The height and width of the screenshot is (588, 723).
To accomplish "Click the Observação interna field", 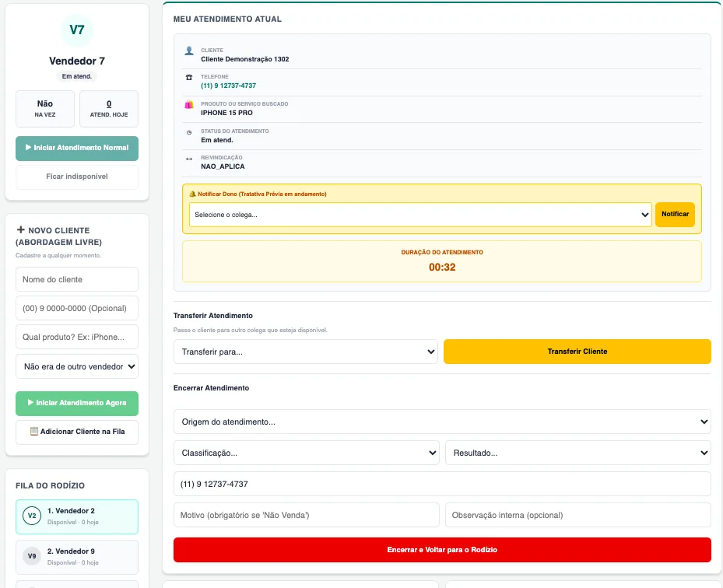I will point(578,515).
